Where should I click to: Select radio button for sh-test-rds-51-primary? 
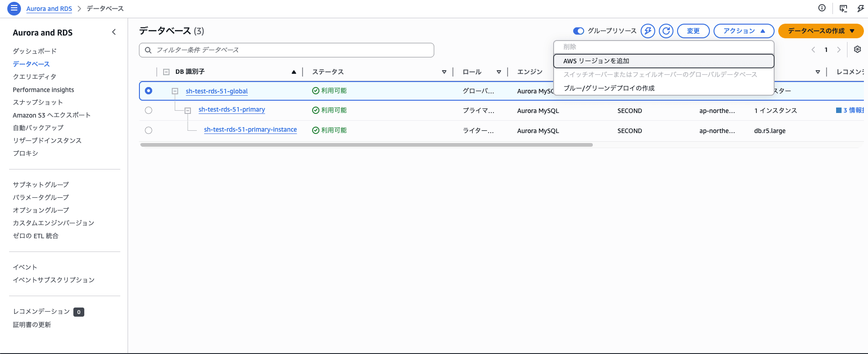click(149, 110)
